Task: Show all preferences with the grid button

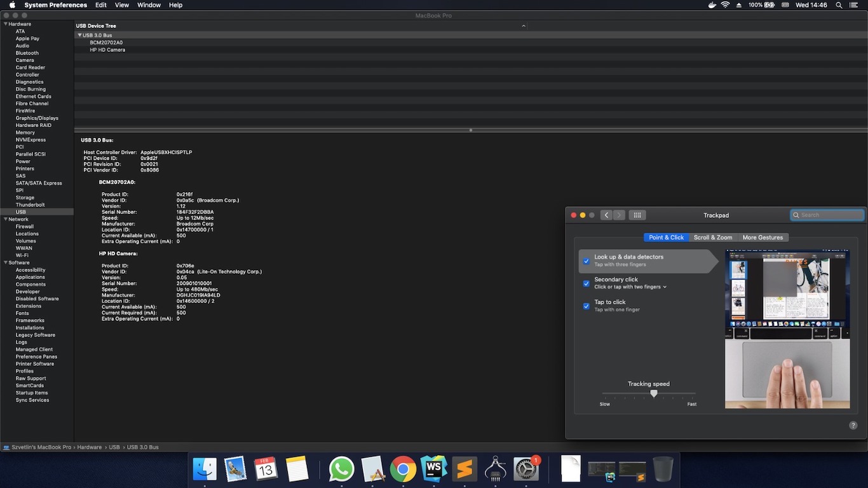Action: pos(637,215)
